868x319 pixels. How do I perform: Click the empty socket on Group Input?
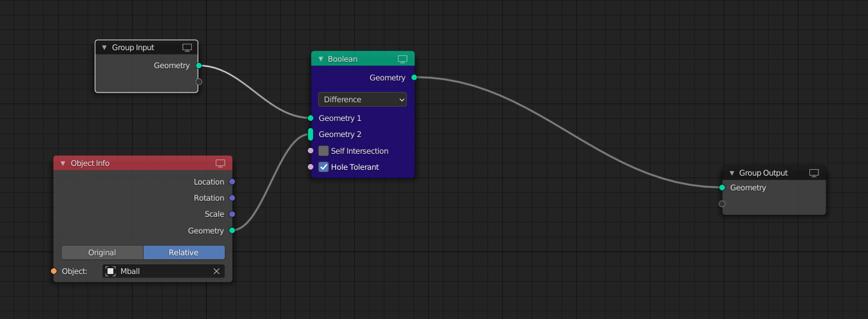point(198,82)
